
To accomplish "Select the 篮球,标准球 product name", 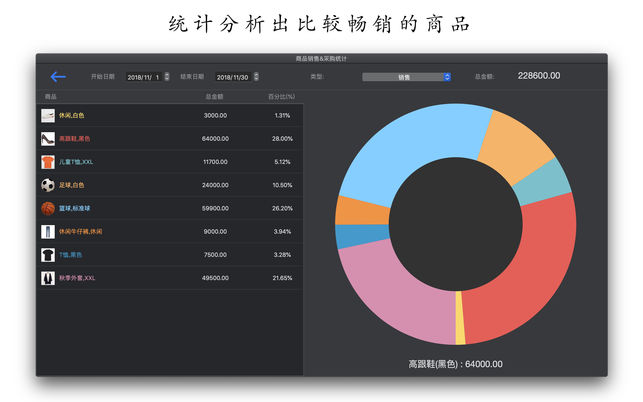I will [x=74, y=208].
